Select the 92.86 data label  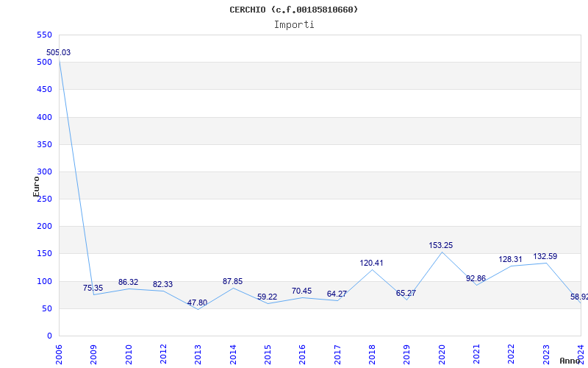pyautogui.click(x=476, y=278)
